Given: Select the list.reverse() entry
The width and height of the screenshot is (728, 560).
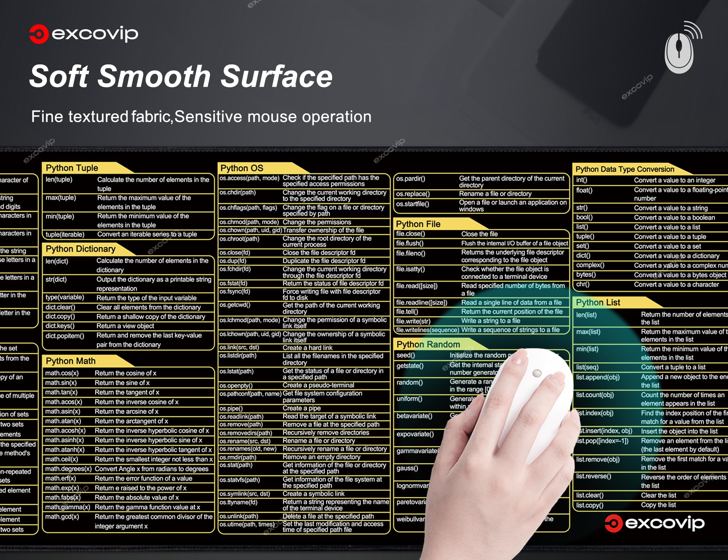Looking at the screenshot, I should click(594, 476).
